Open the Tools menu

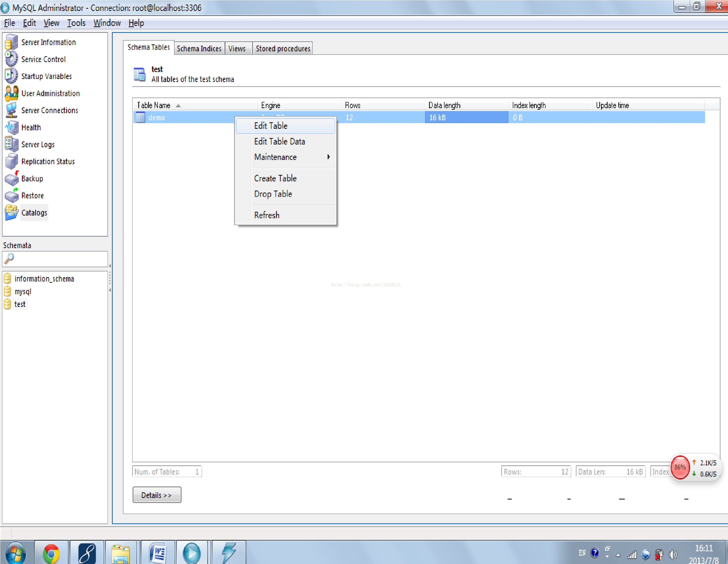tap(76, 23)
